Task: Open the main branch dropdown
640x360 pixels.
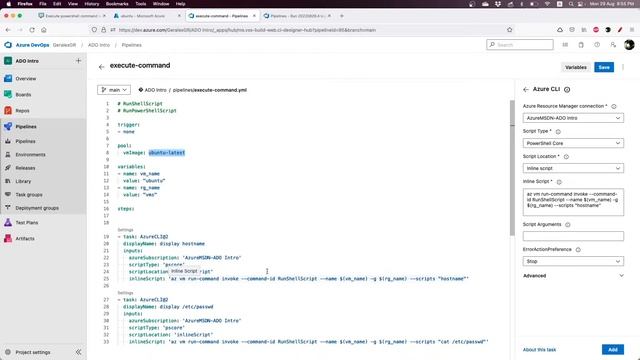Action: [114, 90]
